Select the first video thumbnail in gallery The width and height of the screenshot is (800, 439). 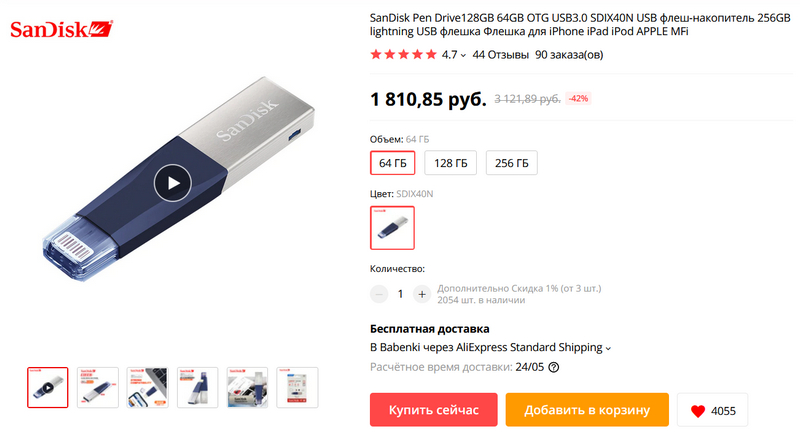pyautogui.click(x=47, y=387)
